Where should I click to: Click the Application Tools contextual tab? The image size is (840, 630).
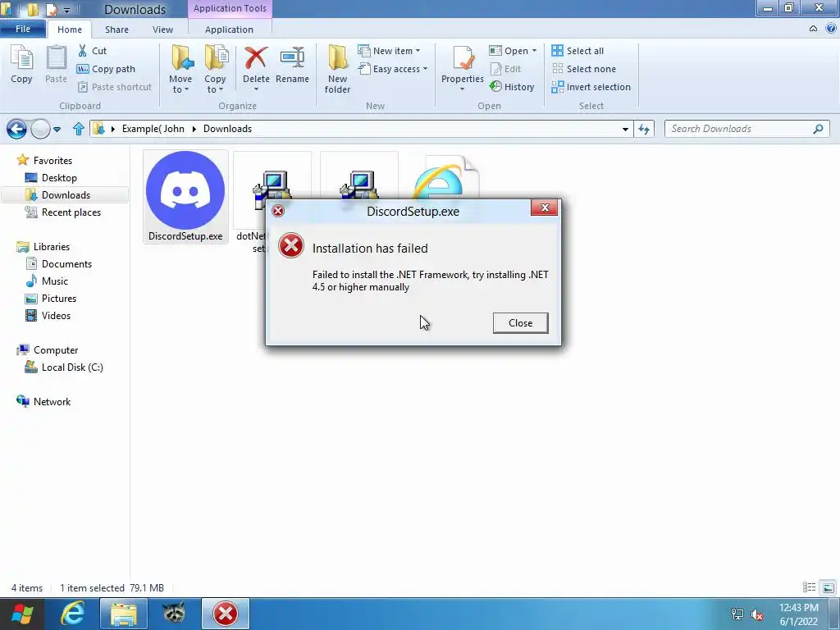230,8
